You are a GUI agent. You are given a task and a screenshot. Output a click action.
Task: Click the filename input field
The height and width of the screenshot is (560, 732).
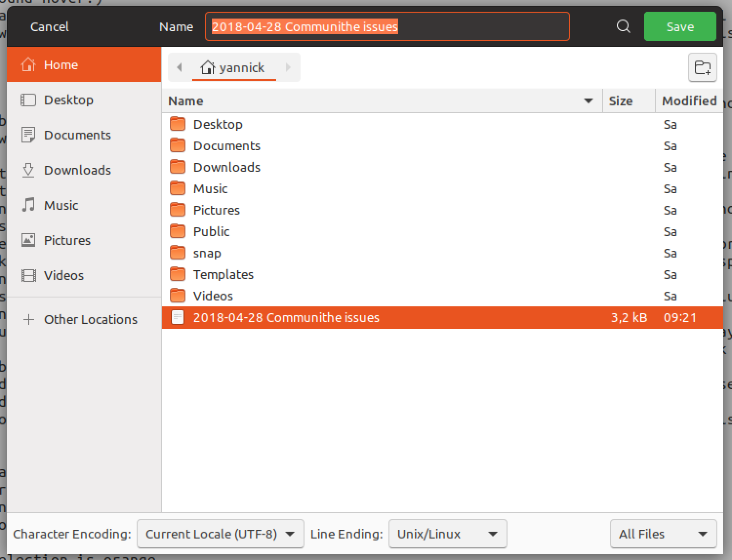[x=387, y=26]
